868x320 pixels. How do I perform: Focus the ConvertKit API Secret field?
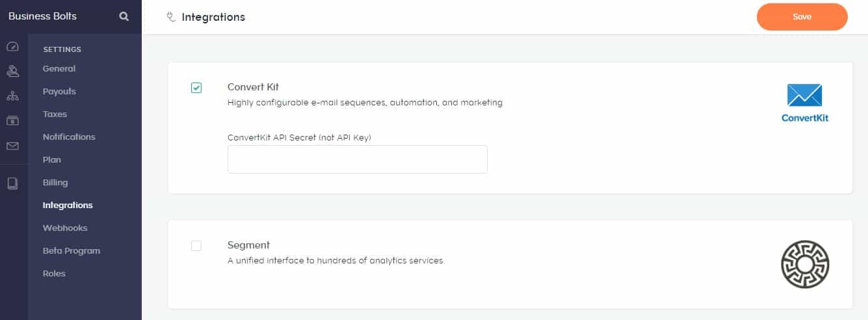click(357, 159)
